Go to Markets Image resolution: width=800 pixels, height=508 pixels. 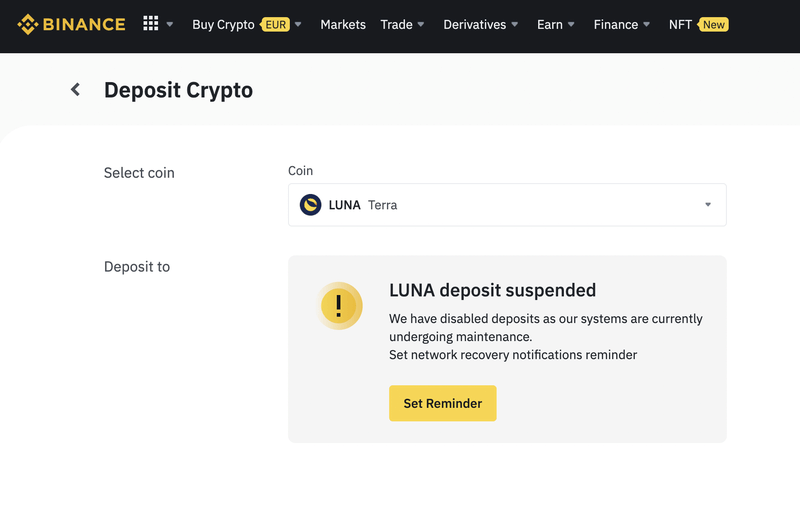(x=343, y=24)
